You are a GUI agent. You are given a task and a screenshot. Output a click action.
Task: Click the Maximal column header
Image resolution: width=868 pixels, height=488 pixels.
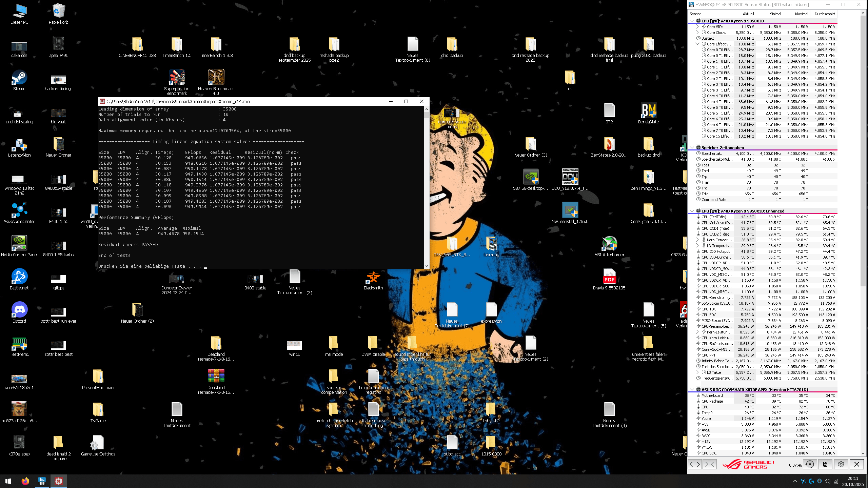[802, 14]
